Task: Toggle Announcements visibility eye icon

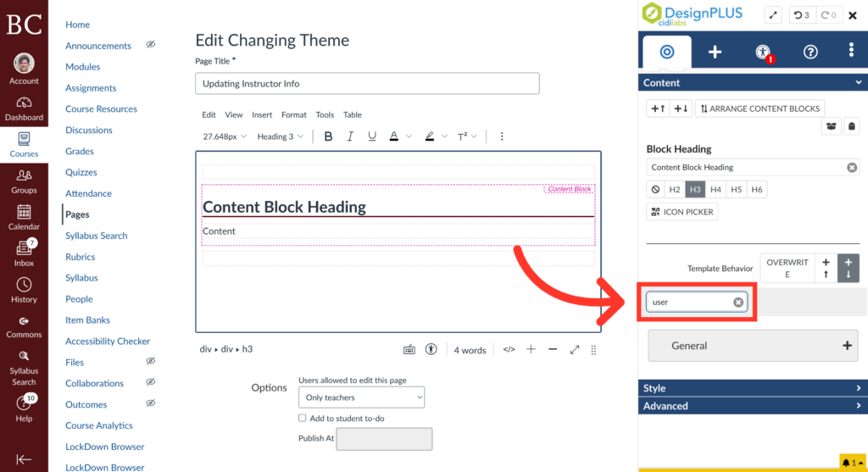Action: coord(151,44)
